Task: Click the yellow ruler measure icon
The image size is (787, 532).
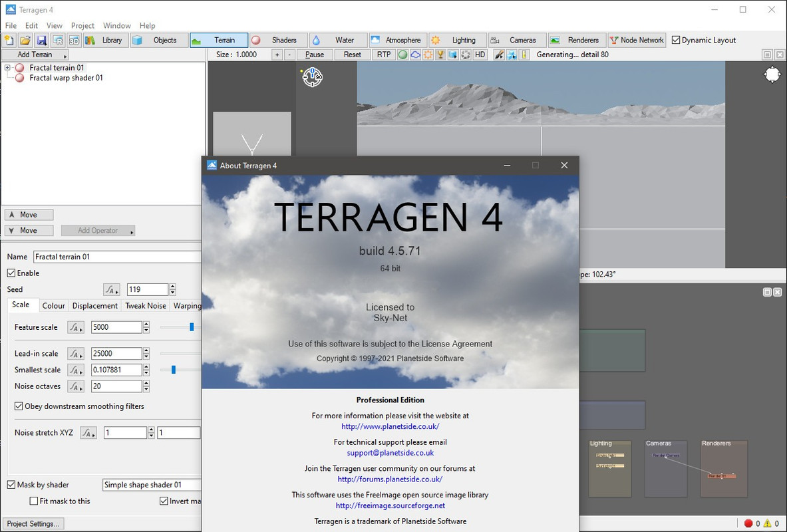Action: (x=524, y=55)
